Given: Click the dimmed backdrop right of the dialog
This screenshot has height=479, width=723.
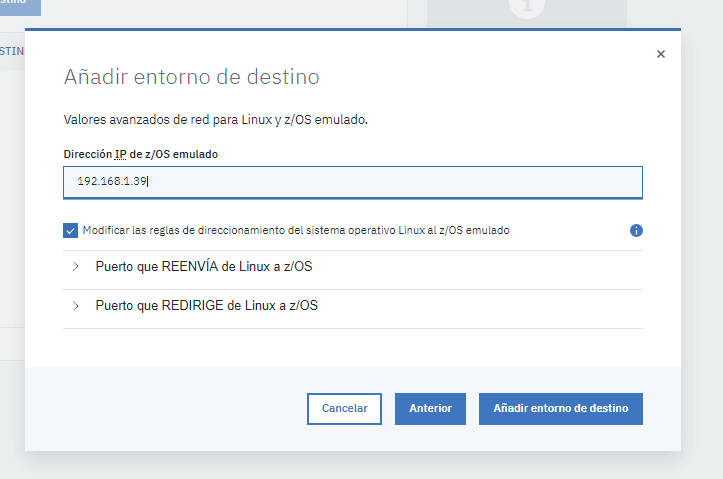Looking at the screenshot, I should [702, 250].
